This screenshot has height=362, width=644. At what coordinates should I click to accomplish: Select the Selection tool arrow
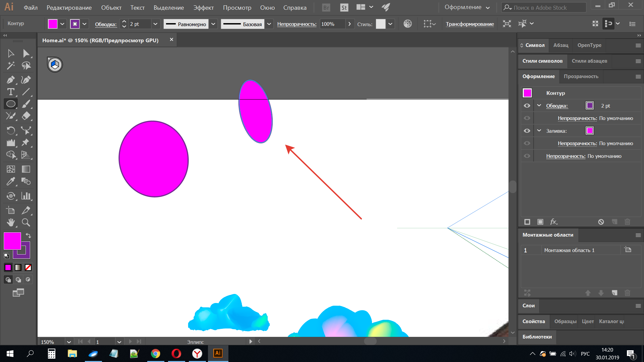point(11,53)
